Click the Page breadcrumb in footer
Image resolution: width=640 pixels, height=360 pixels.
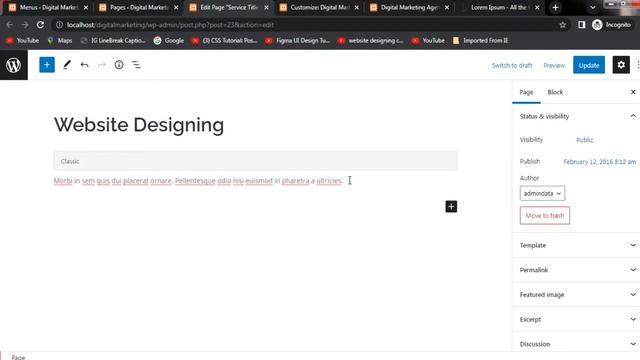pos(18,357)
